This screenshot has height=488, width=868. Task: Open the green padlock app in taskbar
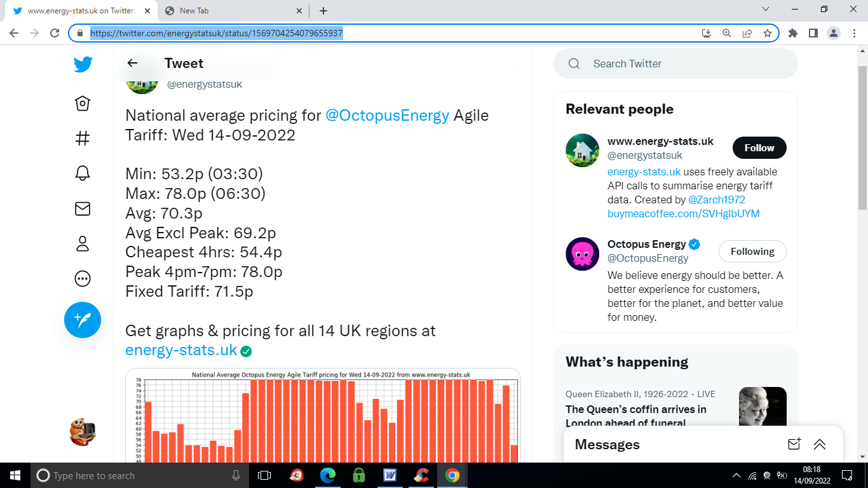click(359, 475)
